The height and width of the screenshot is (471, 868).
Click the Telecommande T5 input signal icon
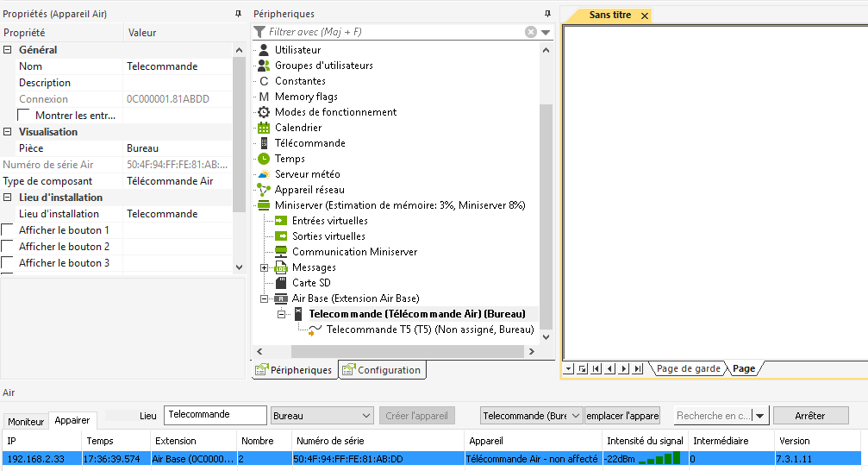[x=315, y=330]
